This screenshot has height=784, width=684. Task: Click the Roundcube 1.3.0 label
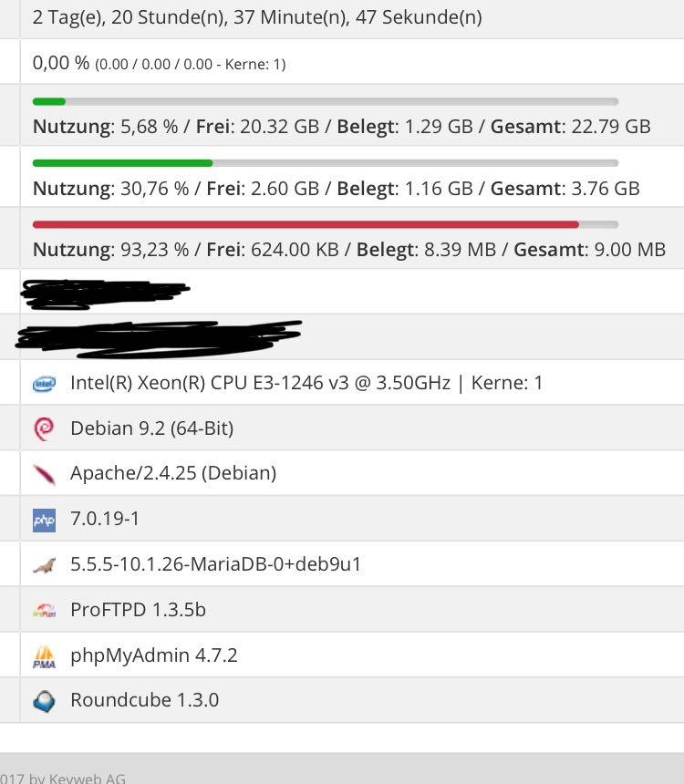pyautogui.click(x=144, y=701)
